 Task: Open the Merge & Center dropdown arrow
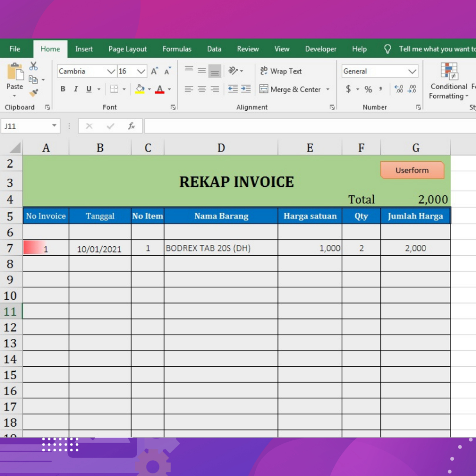tap(328, 89)
